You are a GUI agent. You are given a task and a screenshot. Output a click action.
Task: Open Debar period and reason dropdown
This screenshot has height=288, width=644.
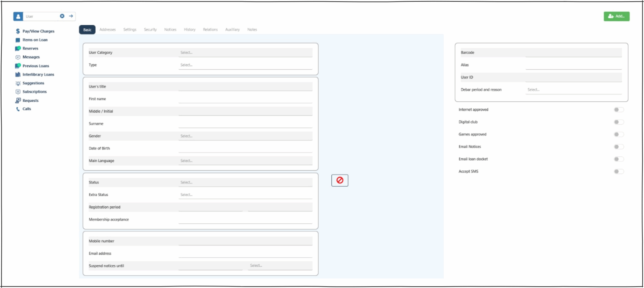coord(573,90)
